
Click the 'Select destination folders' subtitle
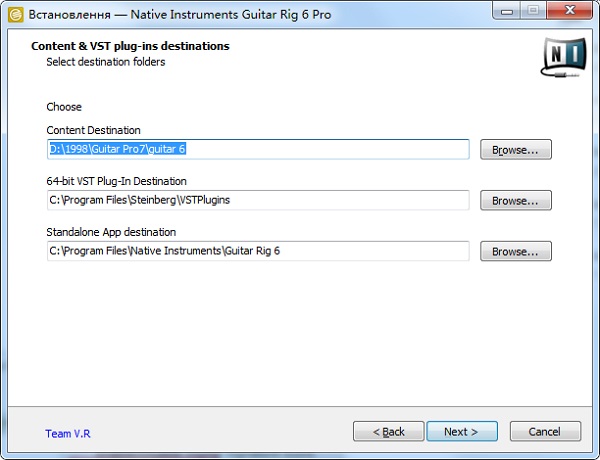(105, 62)
